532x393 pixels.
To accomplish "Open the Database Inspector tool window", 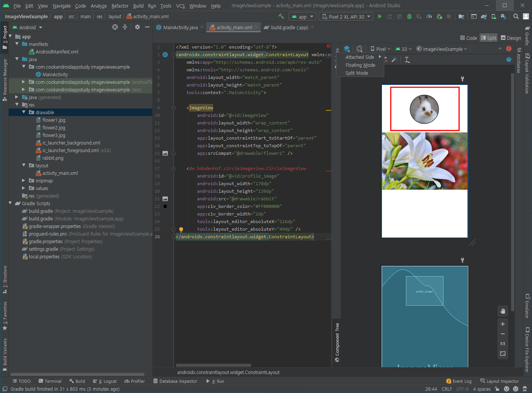I will coord(175,381).
